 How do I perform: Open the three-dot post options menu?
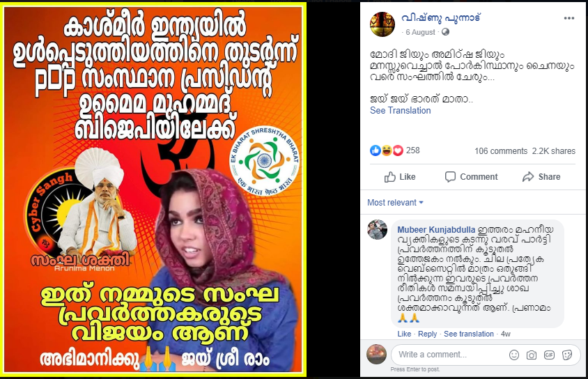tap(569, 18)
